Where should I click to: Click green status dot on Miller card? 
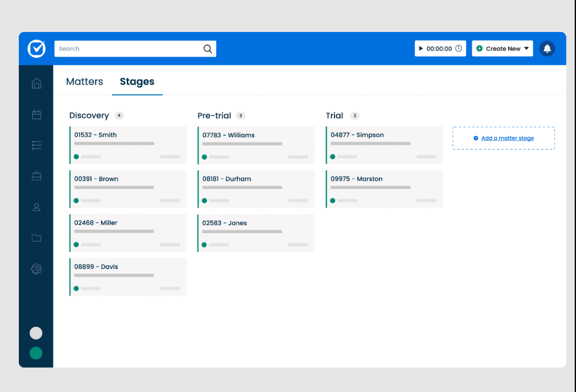coord(76,244)
